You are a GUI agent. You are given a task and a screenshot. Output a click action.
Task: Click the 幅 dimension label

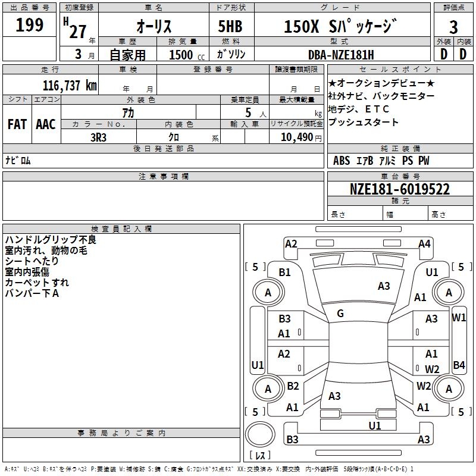(x=390, y=215)
